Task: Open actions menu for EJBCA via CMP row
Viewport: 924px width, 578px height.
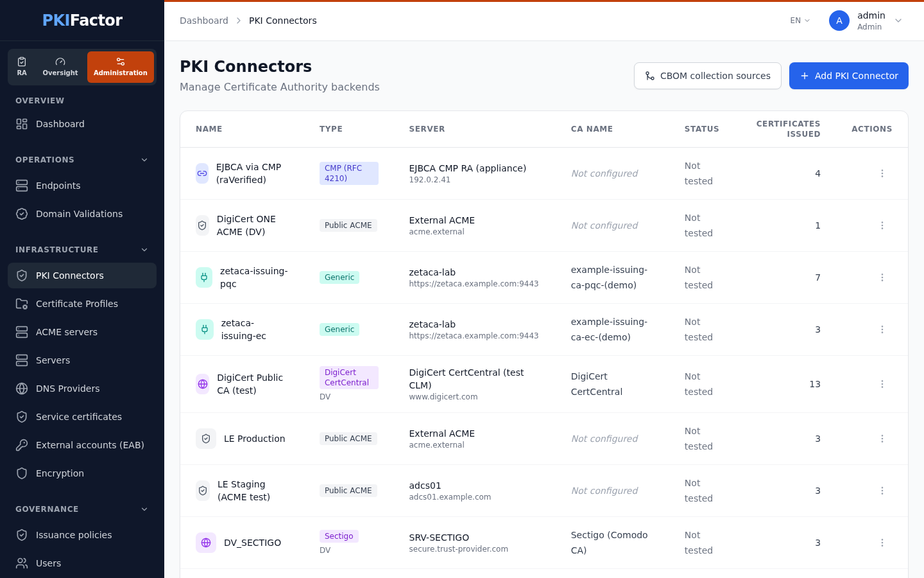Action: pos(882,173)
